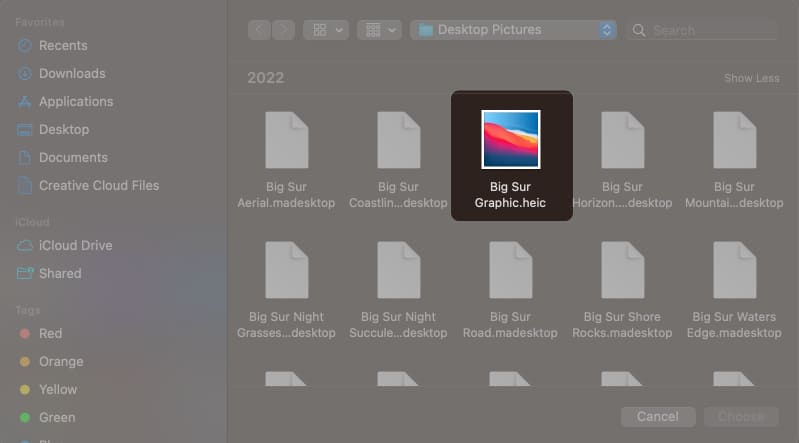The image size is (799, 443).
Task: Open Documents in the sidebar
Action: [x=73, y=158]
